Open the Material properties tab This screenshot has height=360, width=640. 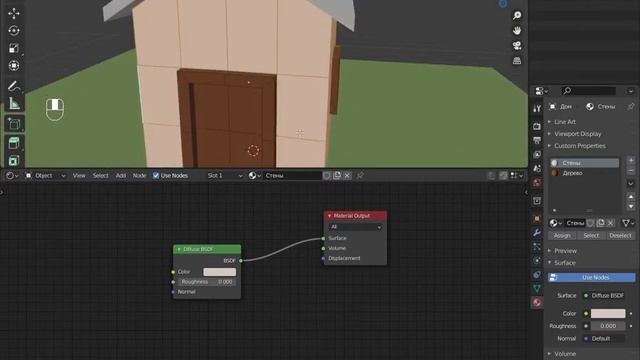[537, 302]
